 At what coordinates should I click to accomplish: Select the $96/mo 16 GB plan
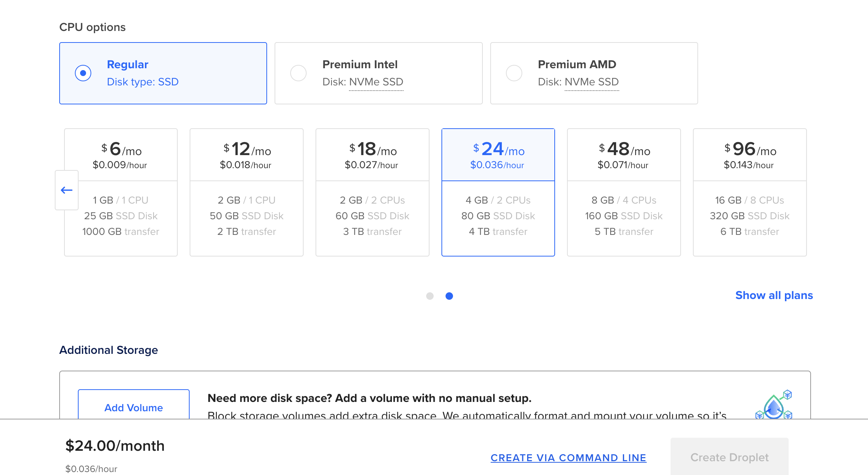click(x=750, y=192)
